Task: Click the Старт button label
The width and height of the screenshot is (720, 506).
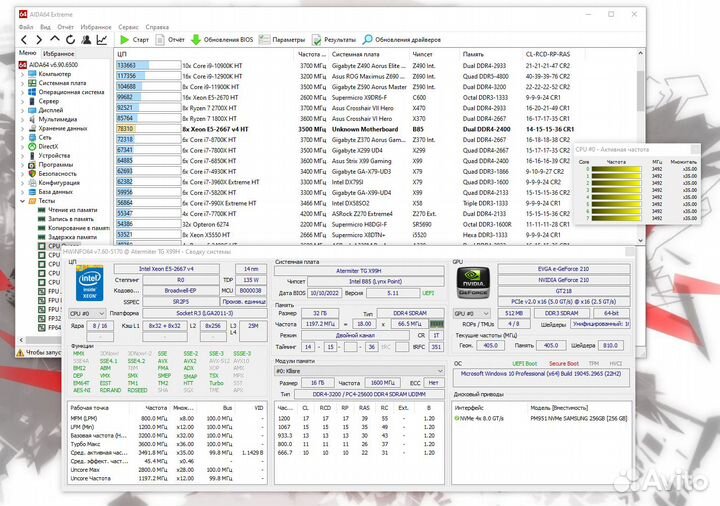Action: (x=141, y=40)
